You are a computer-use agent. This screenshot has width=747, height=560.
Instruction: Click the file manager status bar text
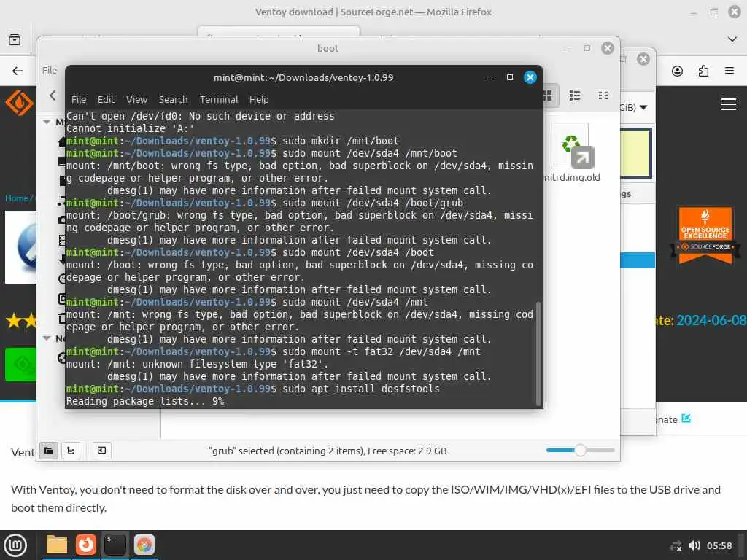328,451
